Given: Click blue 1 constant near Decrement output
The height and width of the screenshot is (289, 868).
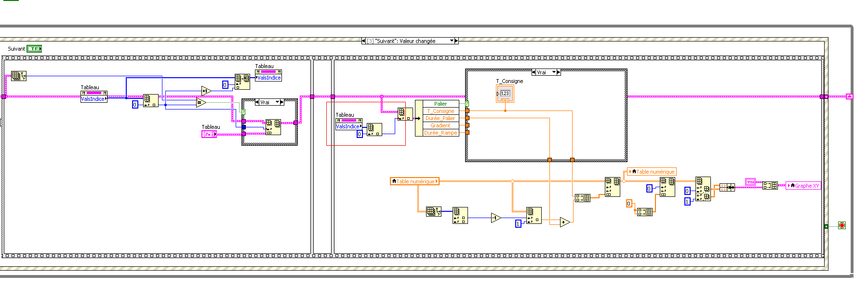Looking at the screenshot, I should point(518,224).
